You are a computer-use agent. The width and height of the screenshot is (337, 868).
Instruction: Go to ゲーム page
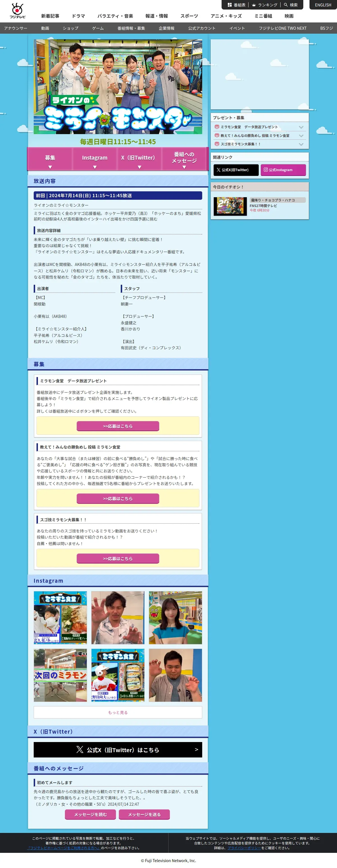98,28
